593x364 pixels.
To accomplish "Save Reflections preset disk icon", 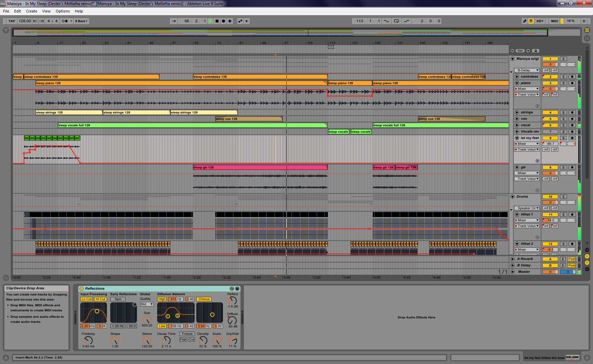I will pyautogui.click(x=237, y=289).
